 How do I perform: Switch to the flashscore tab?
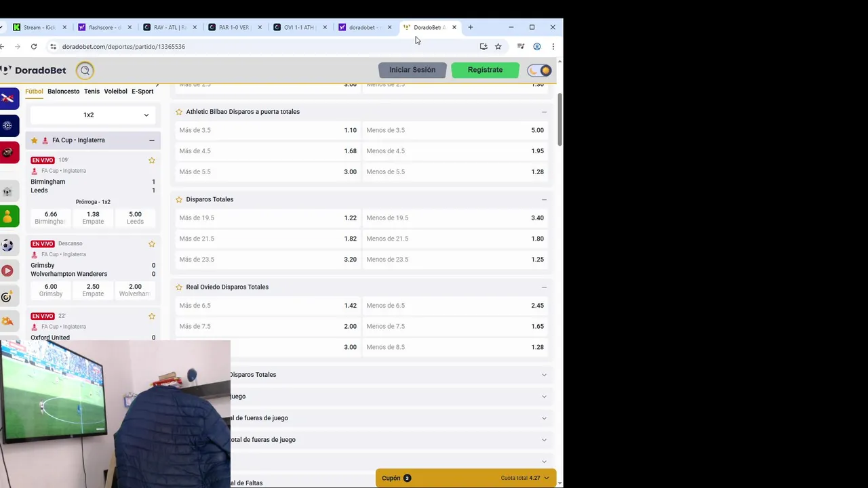tap(104, 27)
